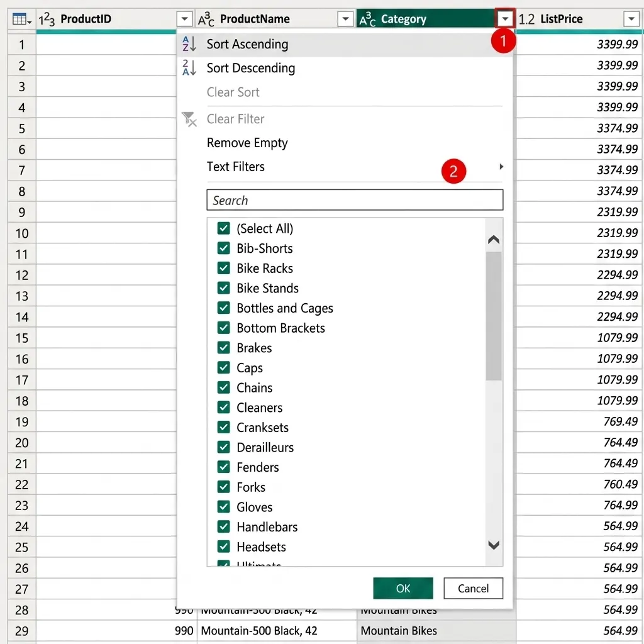Select the ProductID column header
This screenshot has width=644, height=644.
point(116,19)
